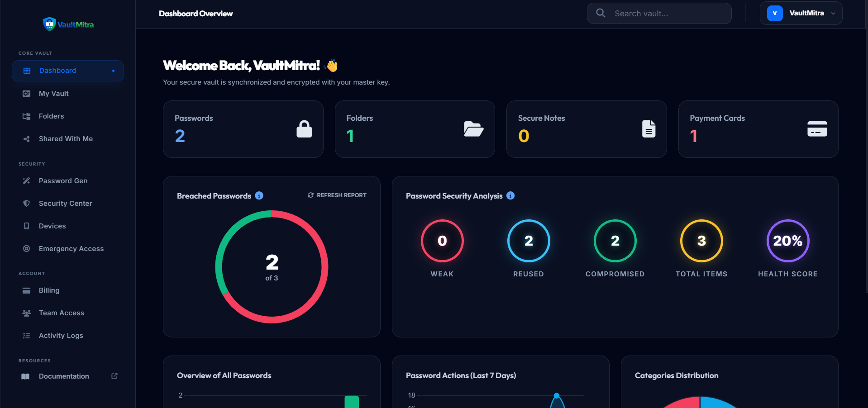Viewport: 868px width, 408px height.
Task: Open the VaultMitra account dropdown chevron
Action: [x=833, y=14]
